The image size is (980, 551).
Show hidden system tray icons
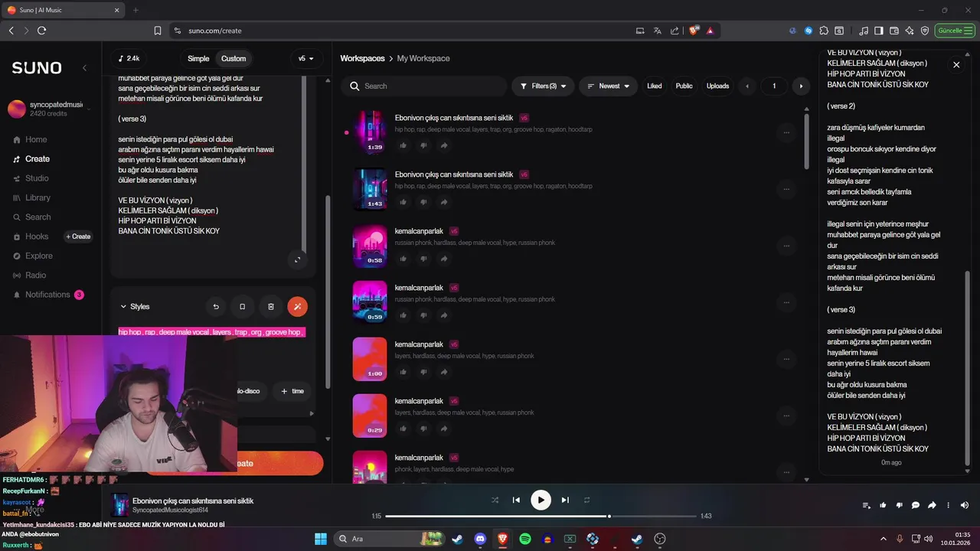883,539
